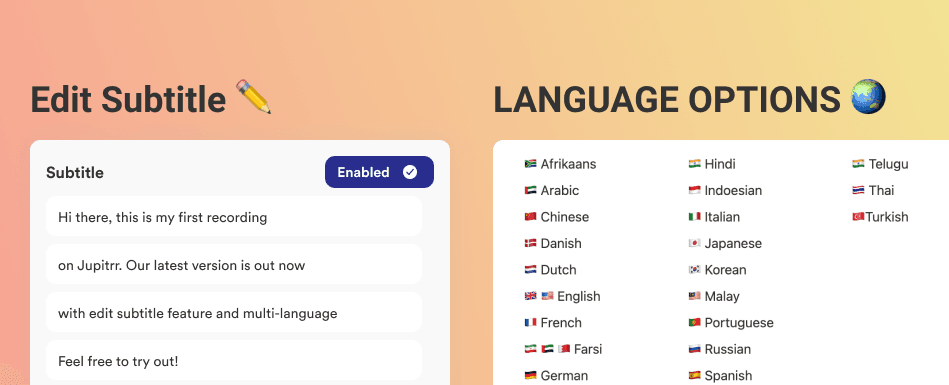Image resolution: width=949 pixels, height=385 pixels.
Task: Select Danish language
Action: pos(560,243)
